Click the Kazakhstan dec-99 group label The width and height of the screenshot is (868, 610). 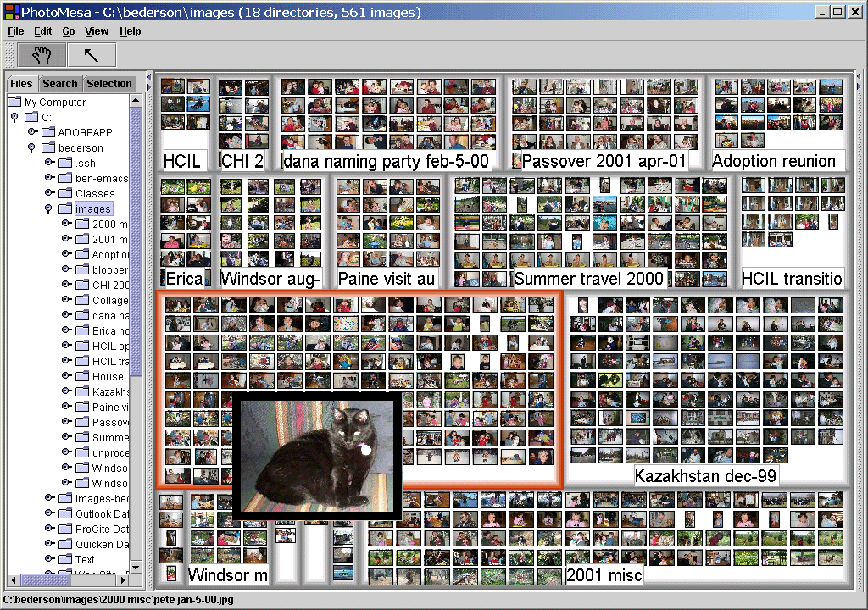point(705,476)
